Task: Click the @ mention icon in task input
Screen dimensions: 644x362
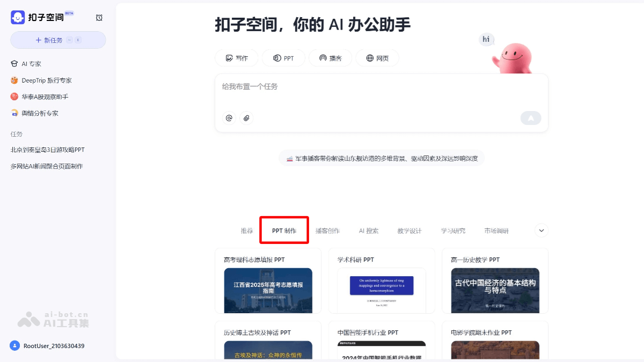Action: click(x=229, y=118)
